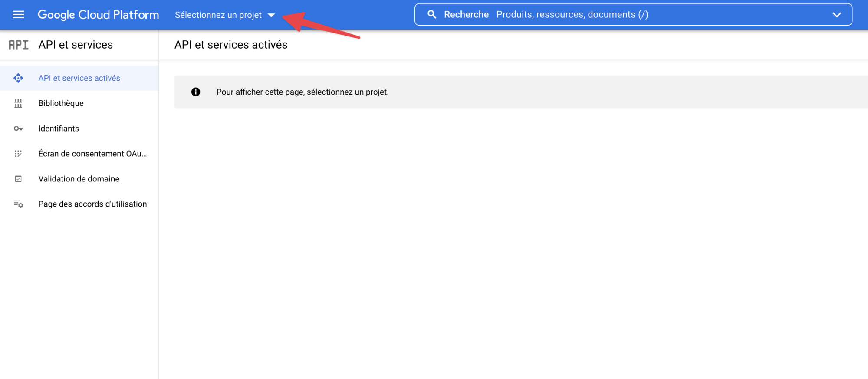Click the 'API et services activés' diamond icon
The image size is (868, 379).
tap(18, 78)
